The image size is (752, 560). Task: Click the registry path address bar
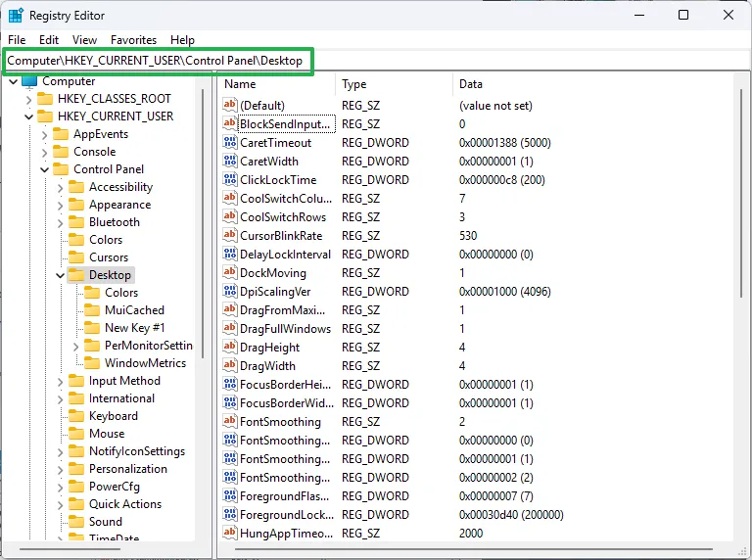(x=157, y=61)
